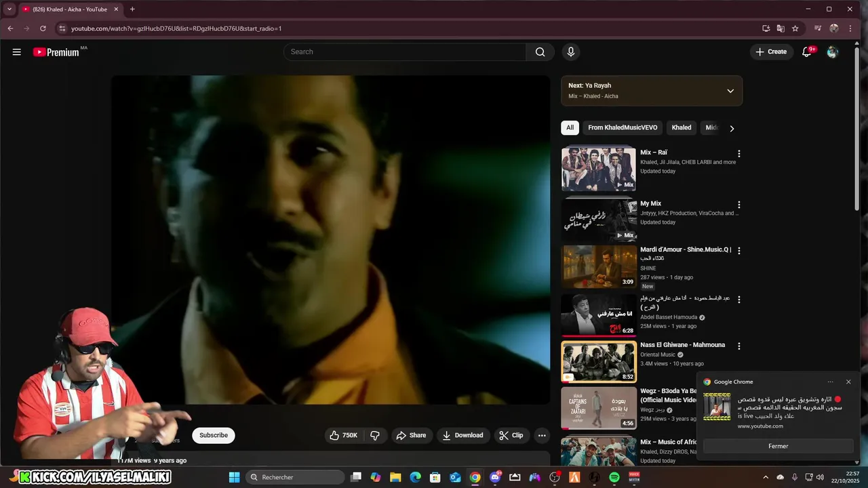Click the Chrome address bar URL

176,28
